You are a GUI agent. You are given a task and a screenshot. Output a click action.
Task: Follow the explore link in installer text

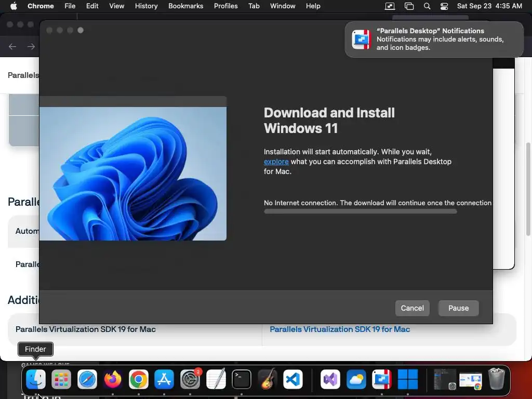tap(276, 162)
